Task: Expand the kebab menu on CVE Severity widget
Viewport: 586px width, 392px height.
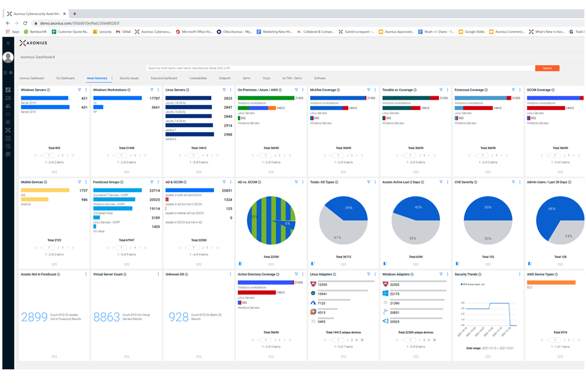Action: pyautogui.click(x=520, y=182)
